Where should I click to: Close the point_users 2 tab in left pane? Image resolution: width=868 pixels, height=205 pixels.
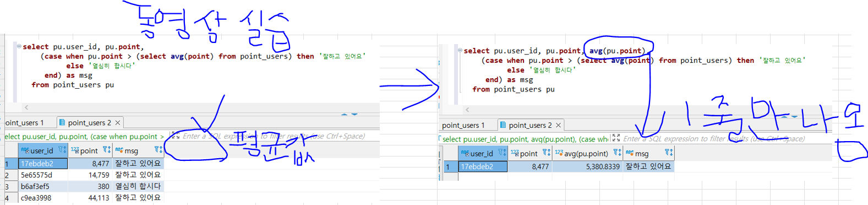[x=118, y=123]
